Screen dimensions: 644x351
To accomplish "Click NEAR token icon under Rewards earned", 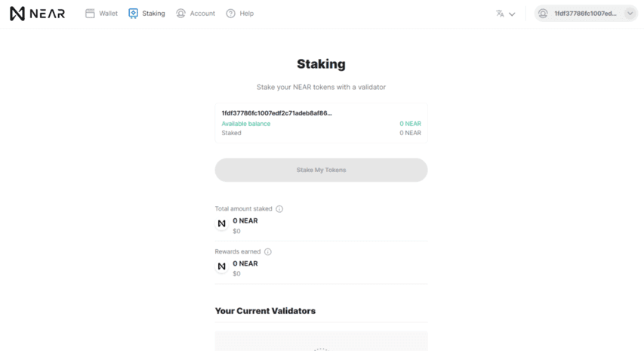I will click(x=222, y=266).
